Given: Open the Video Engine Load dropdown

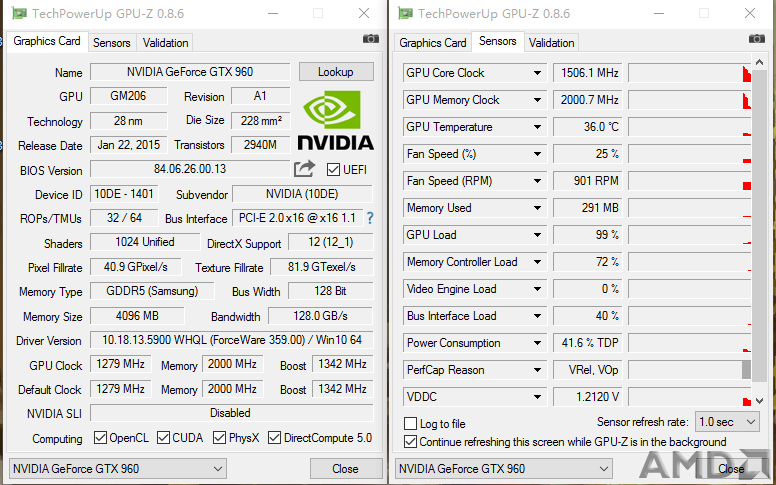Looking at the screenshot, I should pos(537,289).
